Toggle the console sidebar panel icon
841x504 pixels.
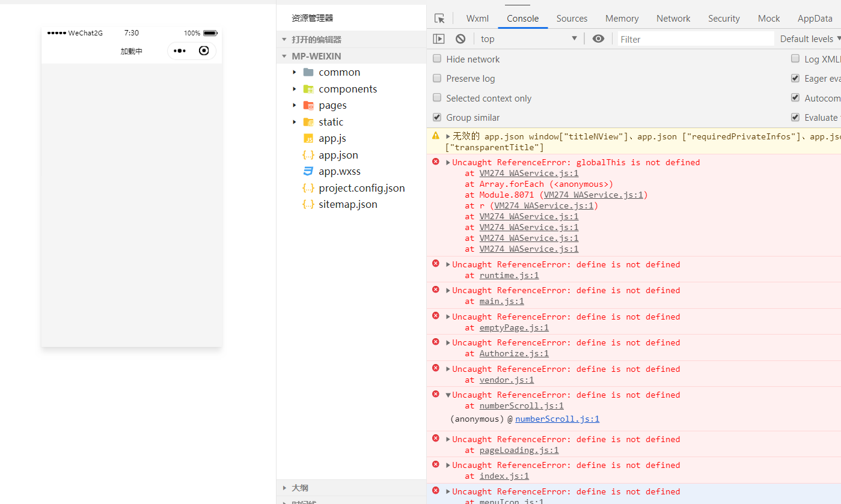pos(439,39)
